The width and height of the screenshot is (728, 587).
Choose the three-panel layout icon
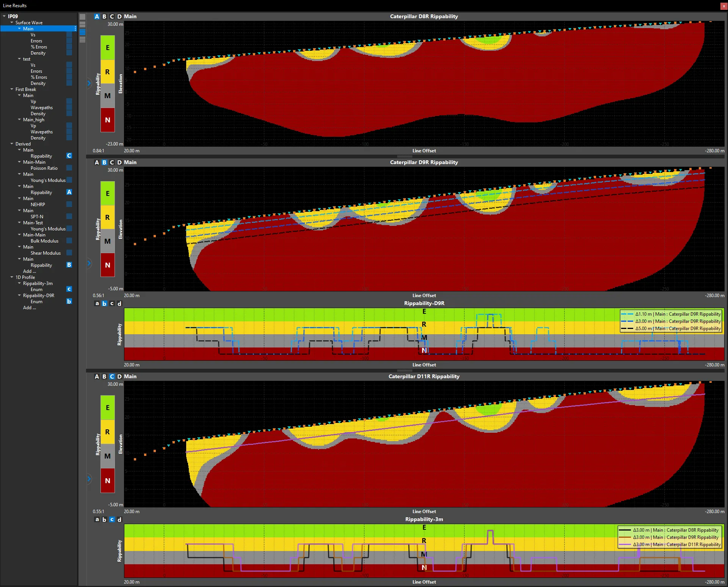pos(82,32)
